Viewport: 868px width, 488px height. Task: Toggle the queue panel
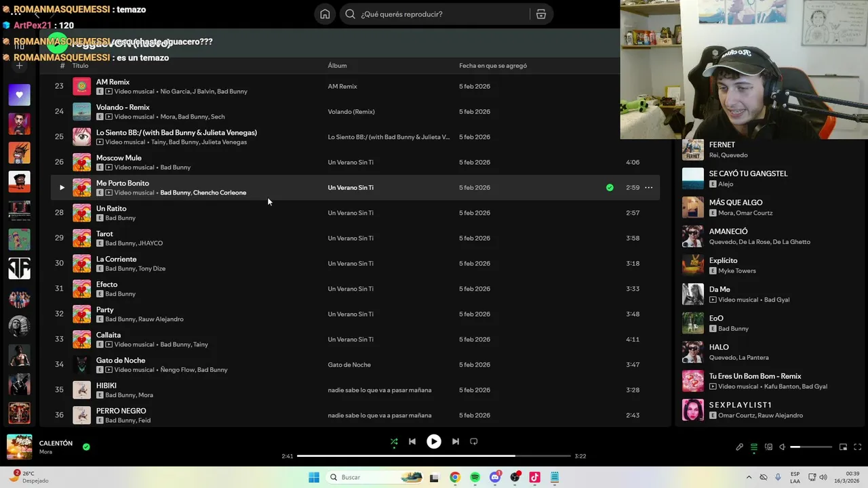[753, 447]
